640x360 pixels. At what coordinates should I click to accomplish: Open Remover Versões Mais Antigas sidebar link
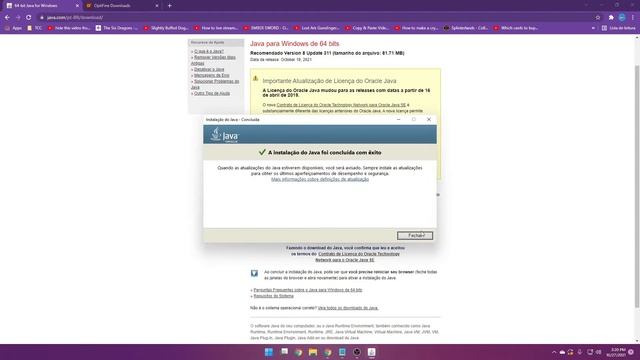[x=213, y=60]
